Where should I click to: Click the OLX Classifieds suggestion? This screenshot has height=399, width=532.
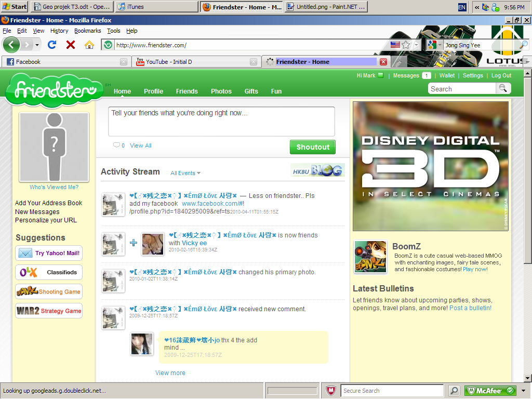[49, 272]
